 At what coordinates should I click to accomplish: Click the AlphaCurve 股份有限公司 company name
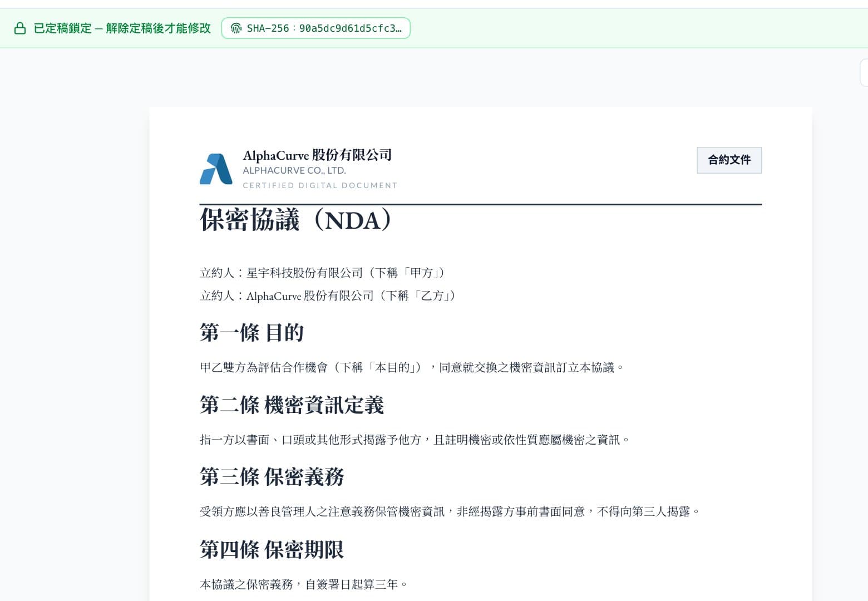(317, 155)
